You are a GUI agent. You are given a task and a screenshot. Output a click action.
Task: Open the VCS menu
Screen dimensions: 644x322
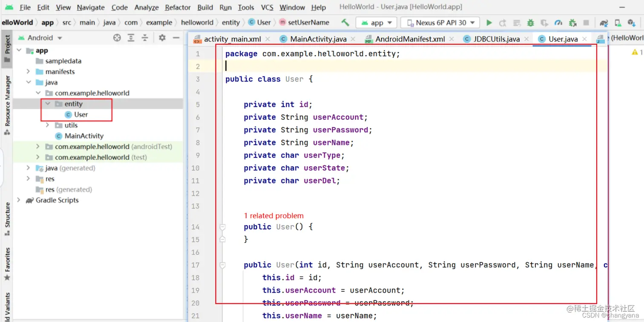[x=267, y=7]
